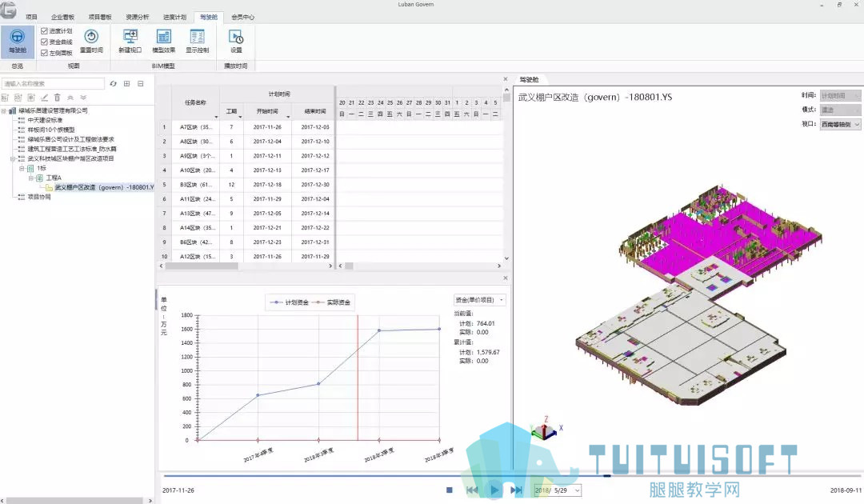This screenshot has width=864, height=504.
Task: Select 武义棚户区改造 (govern) file in tree
Action: 104,187
